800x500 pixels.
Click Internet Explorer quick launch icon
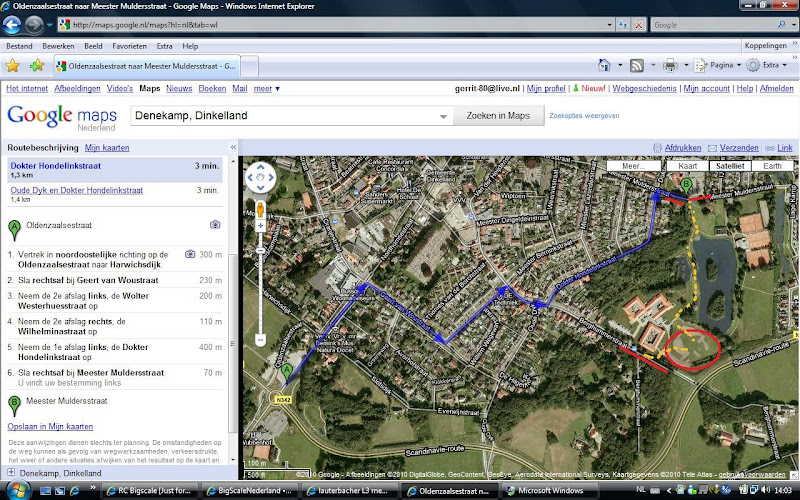74,491
